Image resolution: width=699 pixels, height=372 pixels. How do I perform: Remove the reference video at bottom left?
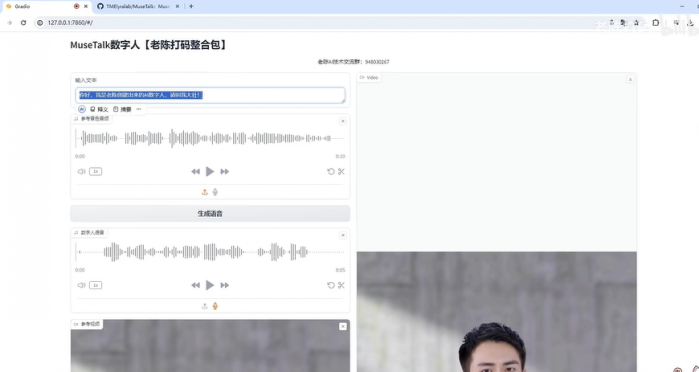(343, 327)
